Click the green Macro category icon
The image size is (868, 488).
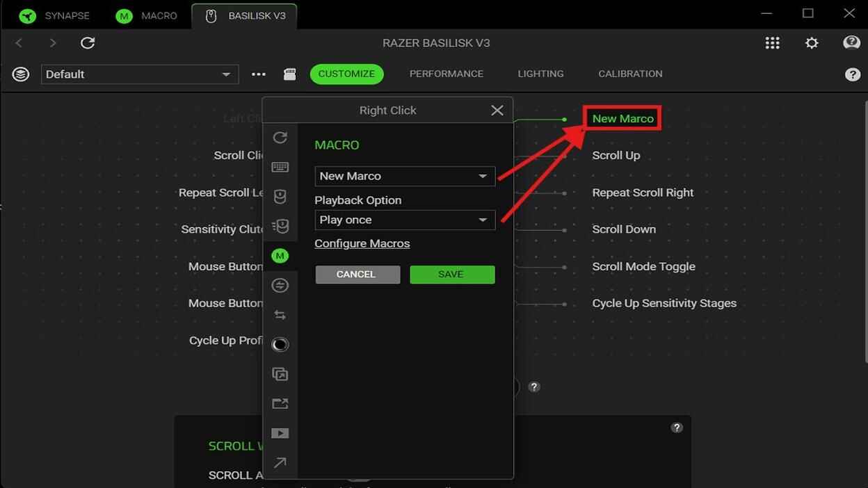(280, 256)
